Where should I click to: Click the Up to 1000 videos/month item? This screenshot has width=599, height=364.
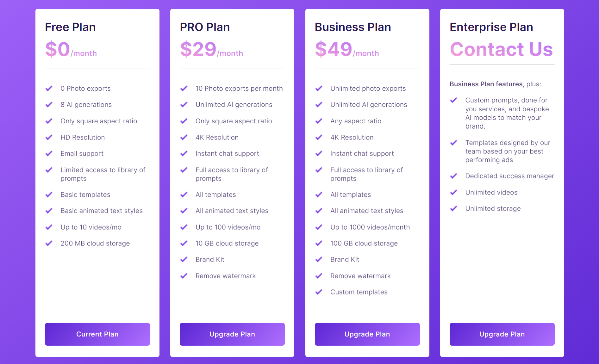(x=370, y=227)
